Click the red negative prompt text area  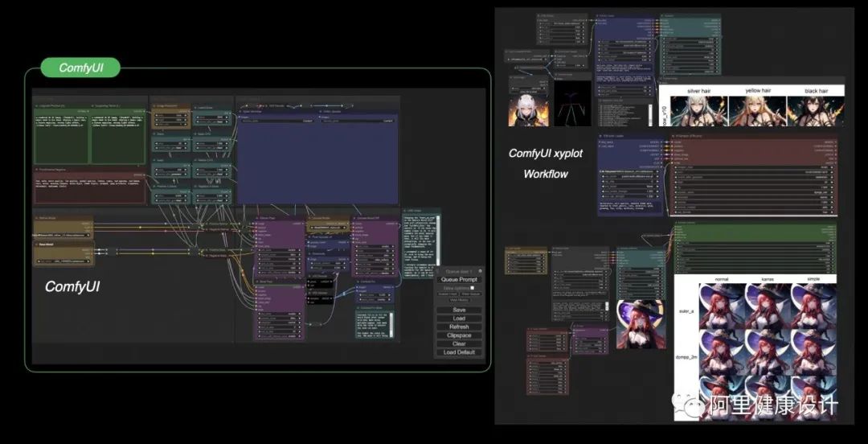90,190
